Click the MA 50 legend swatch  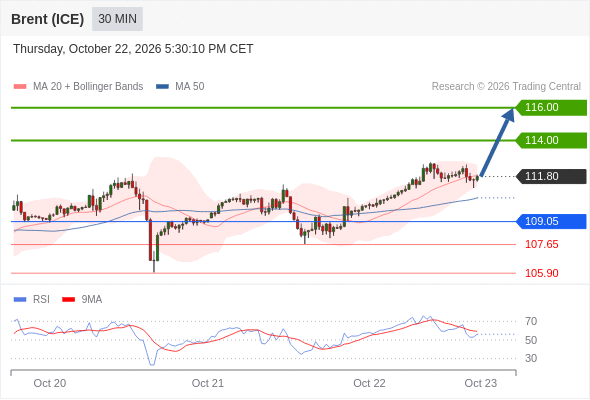point(162,87)
